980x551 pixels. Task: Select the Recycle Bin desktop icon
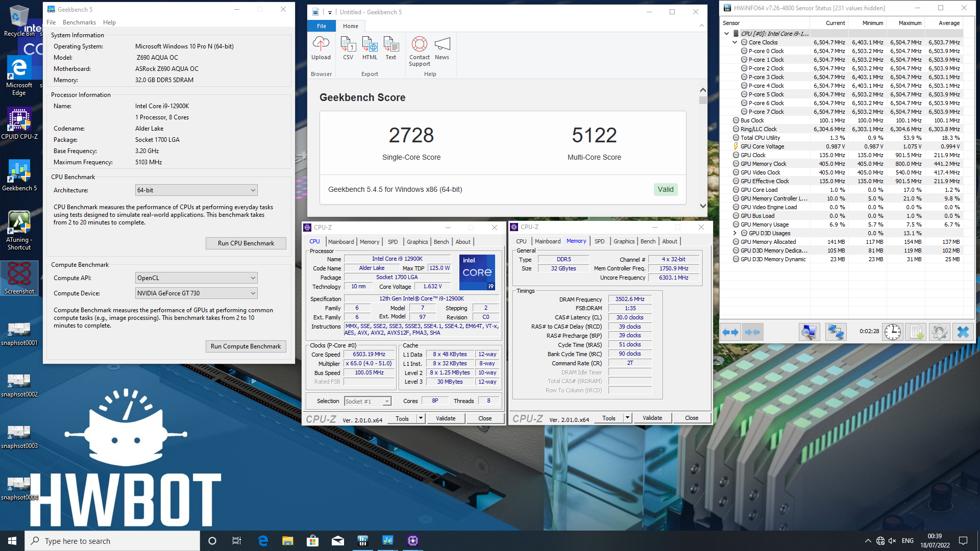tap(19, 21)
